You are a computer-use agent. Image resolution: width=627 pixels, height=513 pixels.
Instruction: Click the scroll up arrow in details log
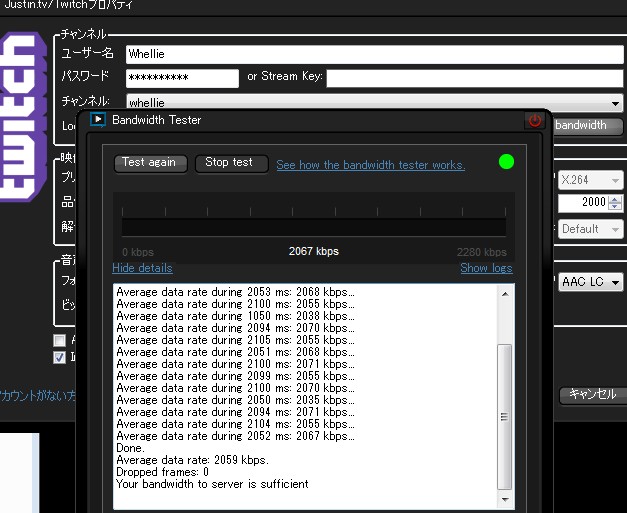tap(505, 294)
